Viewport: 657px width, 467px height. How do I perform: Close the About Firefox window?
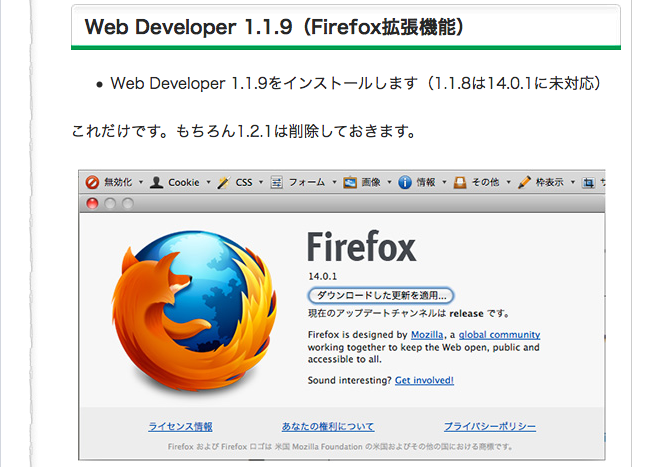tap(92, 204)
